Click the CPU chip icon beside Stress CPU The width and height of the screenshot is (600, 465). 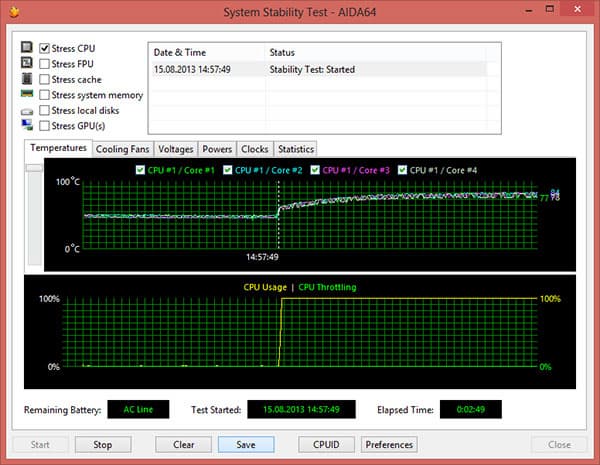(26, 47)
